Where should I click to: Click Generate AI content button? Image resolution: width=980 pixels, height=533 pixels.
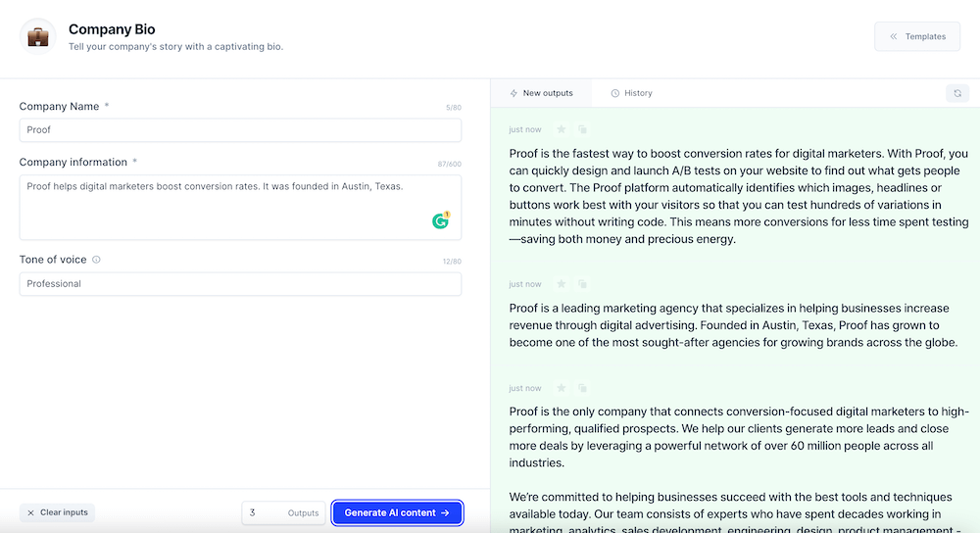pyautogui.click(x=397, y=512)
